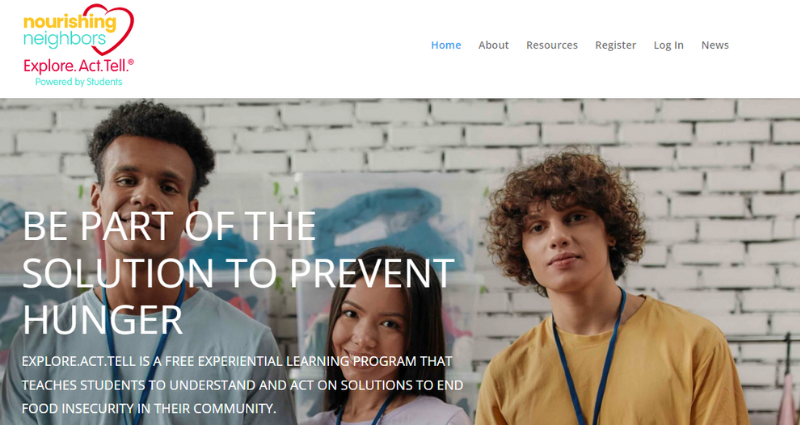This screenshot has height=425, width=800.
Task: Click the red heart logo icon
Action: (110, 26)
